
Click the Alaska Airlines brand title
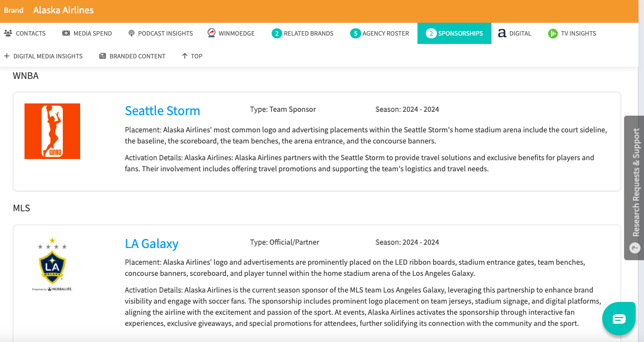point(63,10)
